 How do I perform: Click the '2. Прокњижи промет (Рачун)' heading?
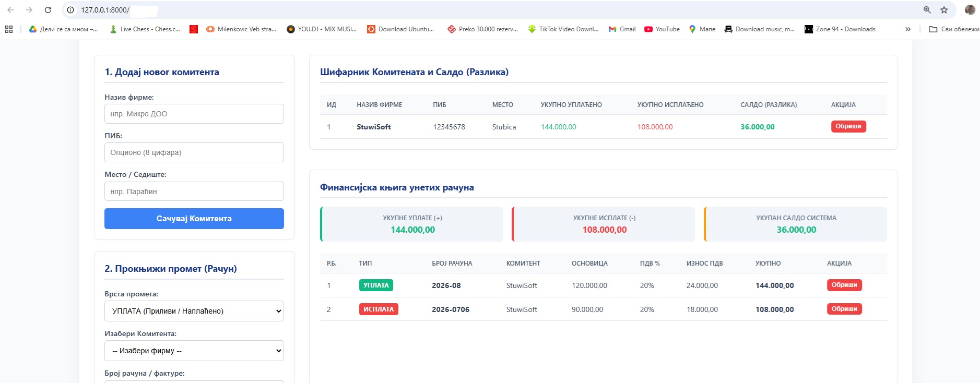coord(171,269)
